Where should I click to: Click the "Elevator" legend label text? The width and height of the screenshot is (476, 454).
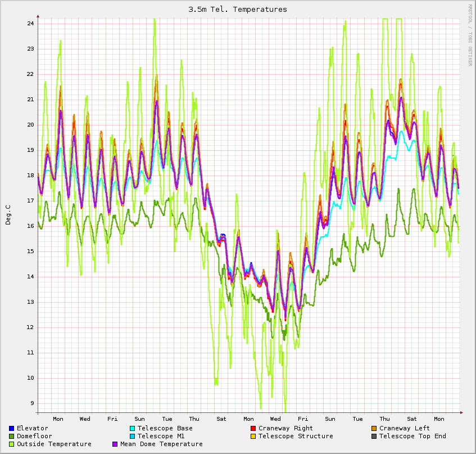point(32,429)
